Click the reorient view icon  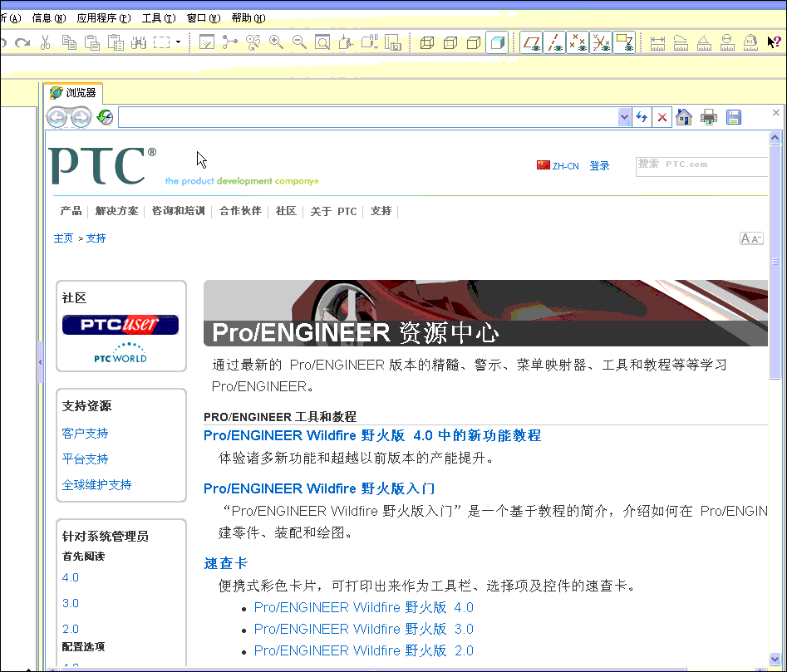click(x=346, y=42)
